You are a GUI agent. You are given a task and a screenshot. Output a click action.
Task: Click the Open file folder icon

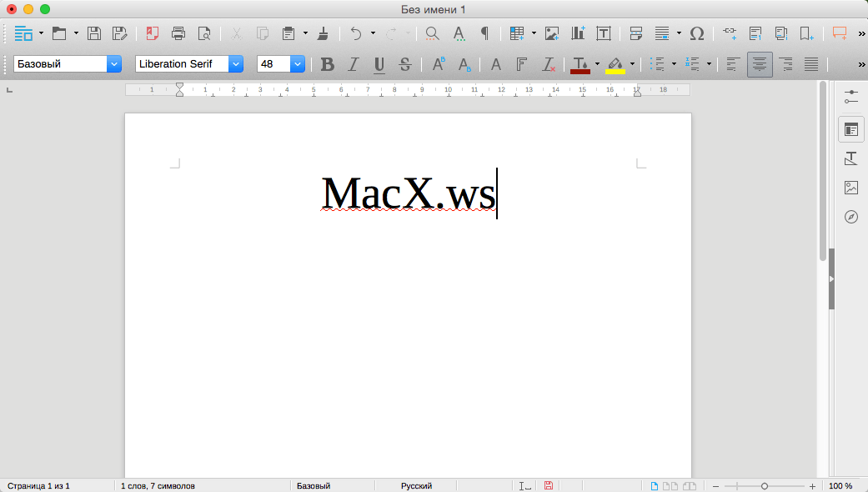59,33
